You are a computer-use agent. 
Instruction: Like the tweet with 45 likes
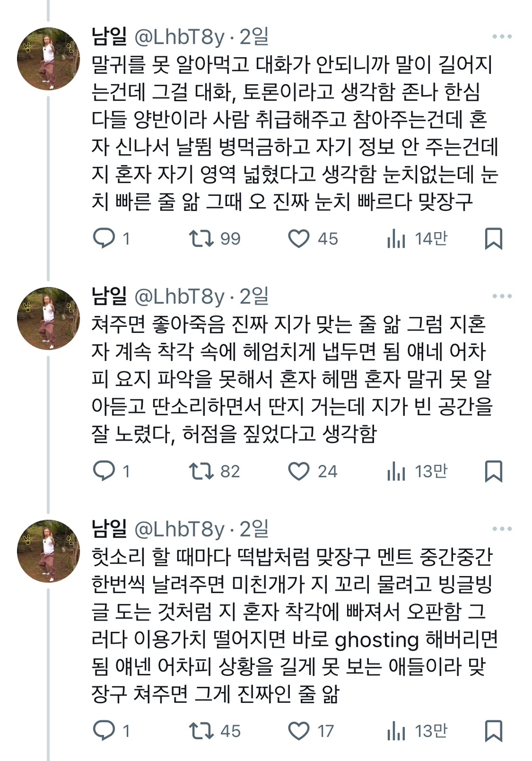pos(299,238)
